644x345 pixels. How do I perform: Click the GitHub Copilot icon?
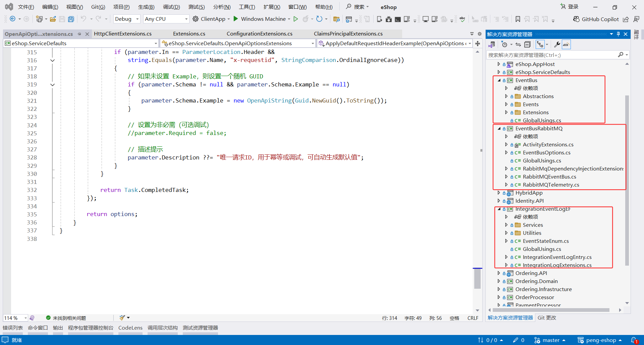click(576, 19)
